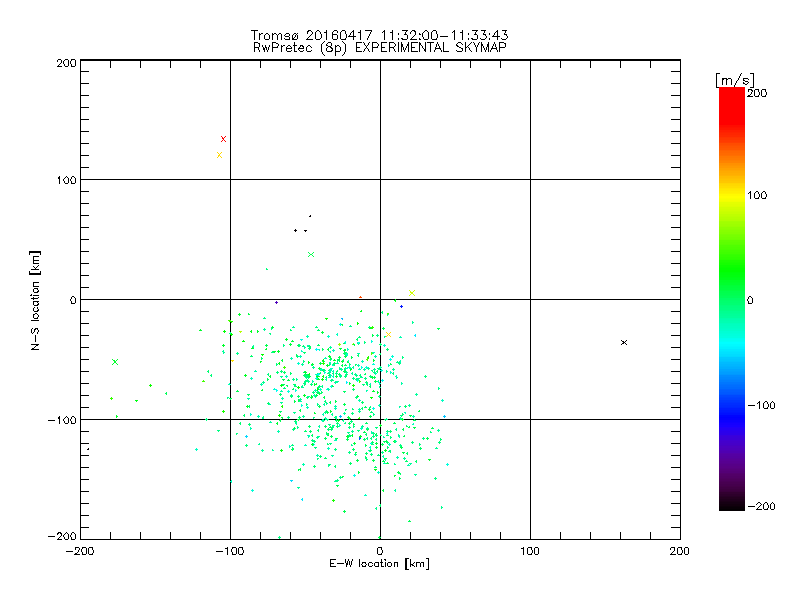Viewport: 800px width, 600px height.
Task: Click the E-W location [km] axis label
Action: (x=379, y=563)
